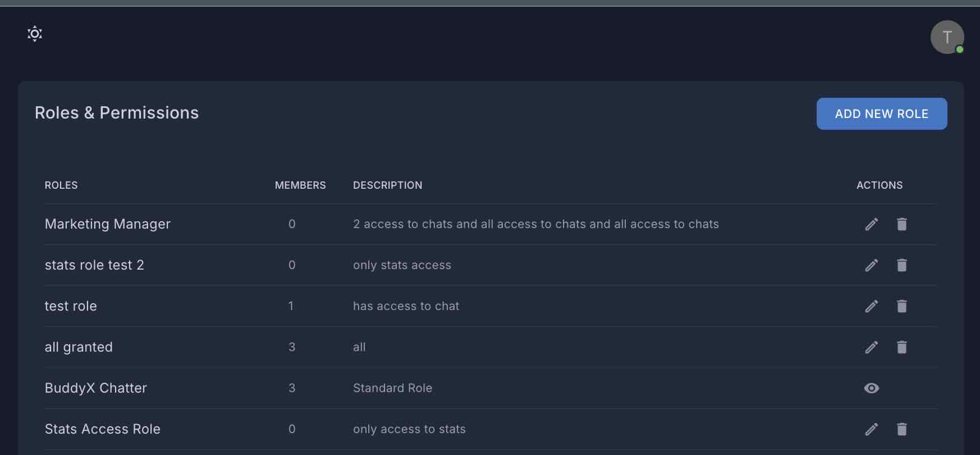Delete the stats role test 2 entry
Viewport: 980px width, 455px height.
pyautogui.click(x=901, y=265)
